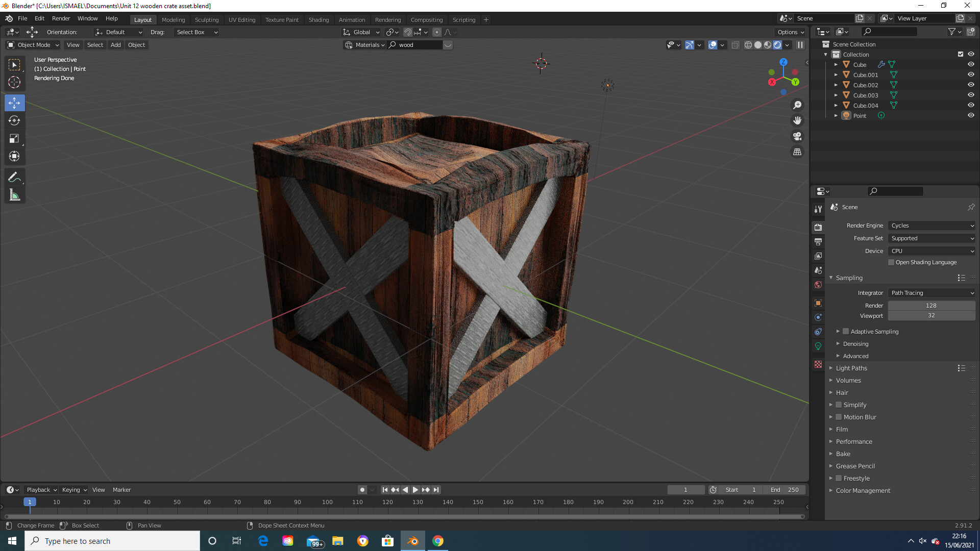Open Google Chrome from the taskbar
The image size is (980, 551).
click(437, 541)
